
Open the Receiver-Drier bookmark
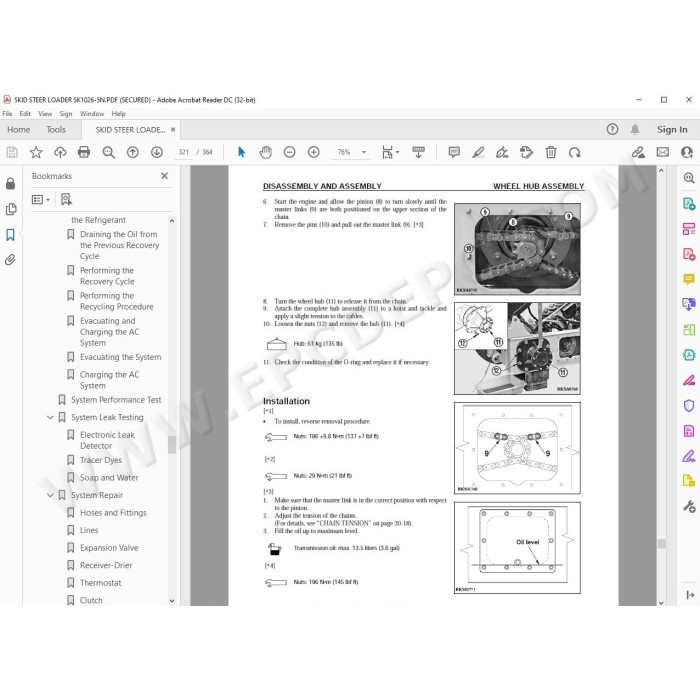click(106, 565)
